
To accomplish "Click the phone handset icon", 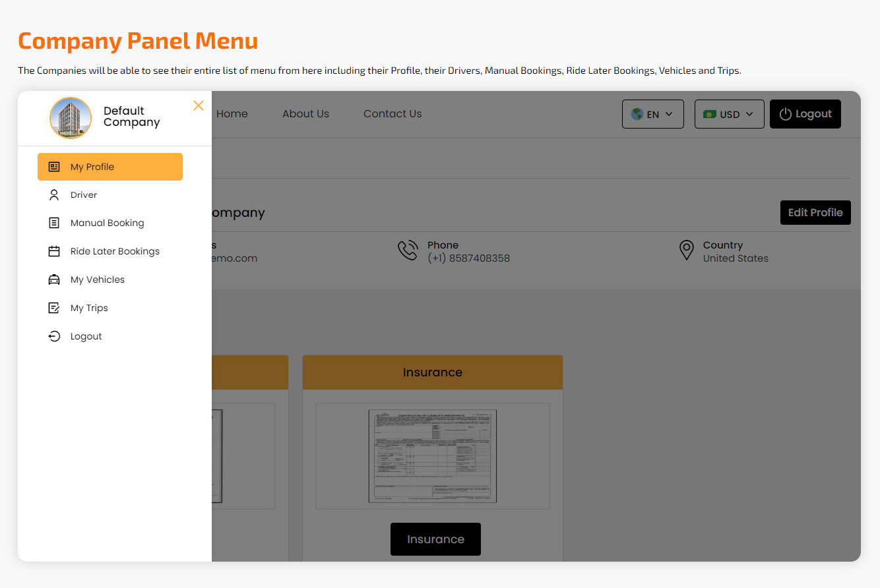I will (x=408, y=250).
